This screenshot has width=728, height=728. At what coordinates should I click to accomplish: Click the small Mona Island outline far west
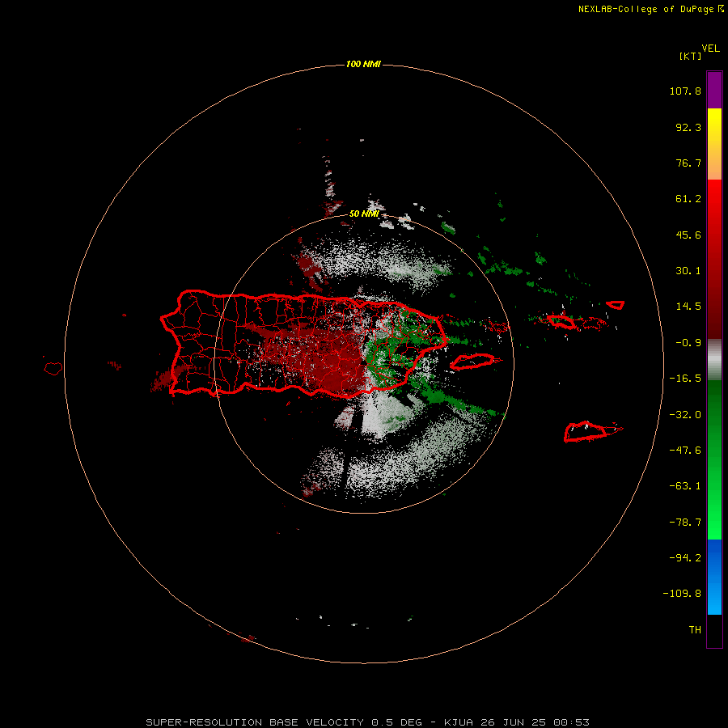53,369
